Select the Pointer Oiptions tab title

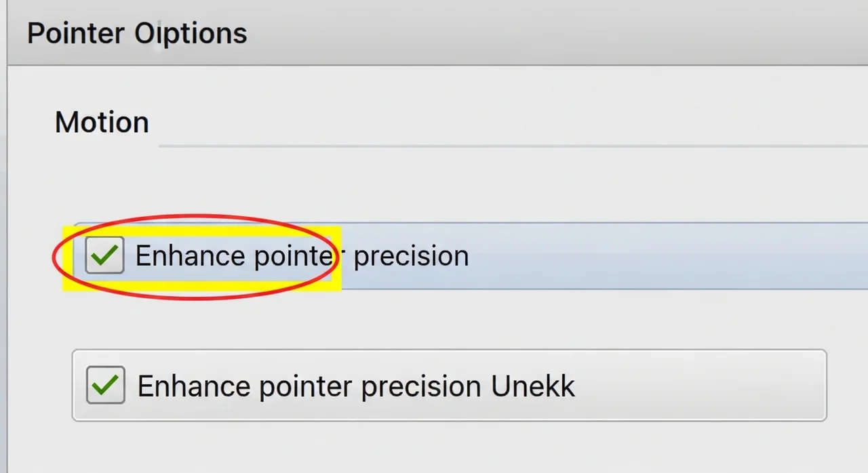coord(137,33)
